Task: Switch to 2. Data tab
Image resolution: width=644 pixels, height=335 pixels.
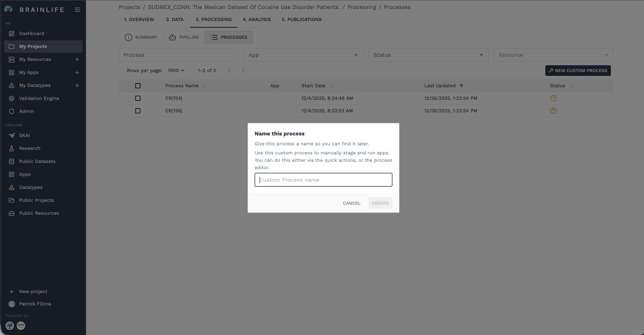Action: (x=175, y=20)
